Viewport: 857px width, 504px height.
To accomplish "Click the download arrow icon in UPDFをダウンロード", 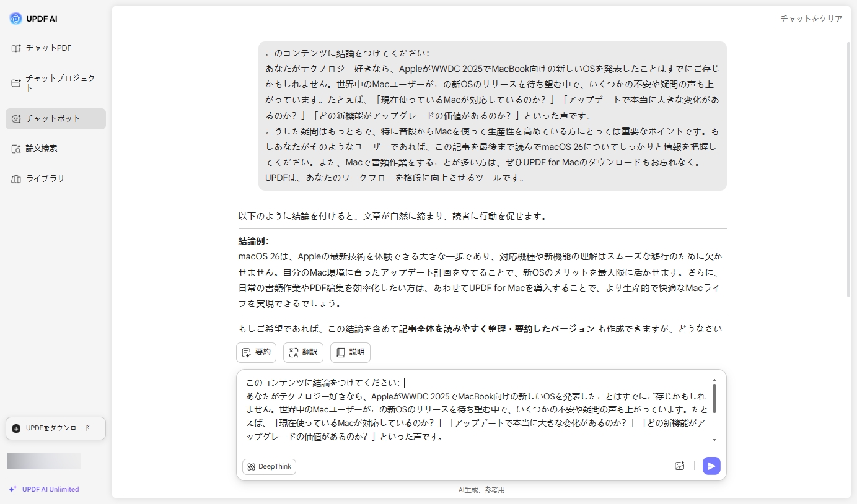I will pyautogui.click(x=16, y=428).
